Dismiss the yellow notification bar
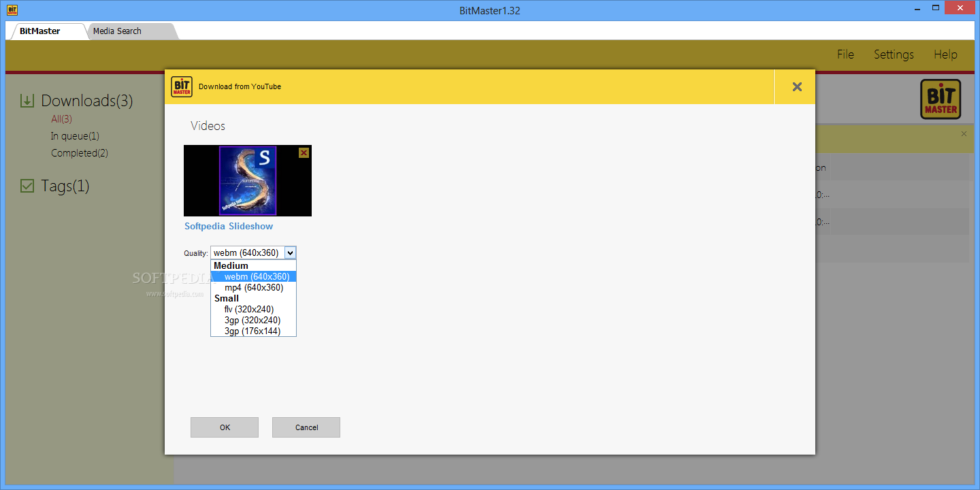 (964, 134)
